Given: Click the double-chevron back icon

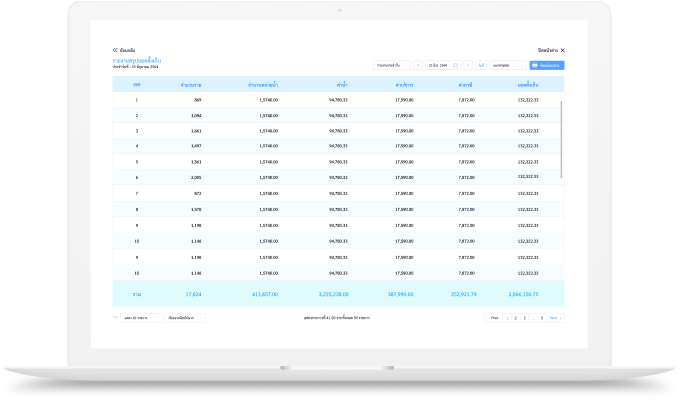Looking at the screenshot, I should coord(115,50).
